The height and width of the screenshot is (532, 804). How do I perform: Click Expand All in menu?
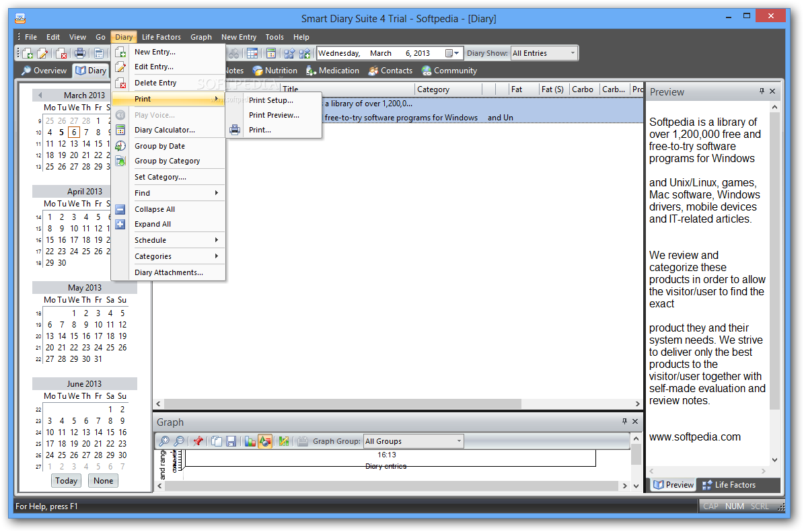click(168, 225)
